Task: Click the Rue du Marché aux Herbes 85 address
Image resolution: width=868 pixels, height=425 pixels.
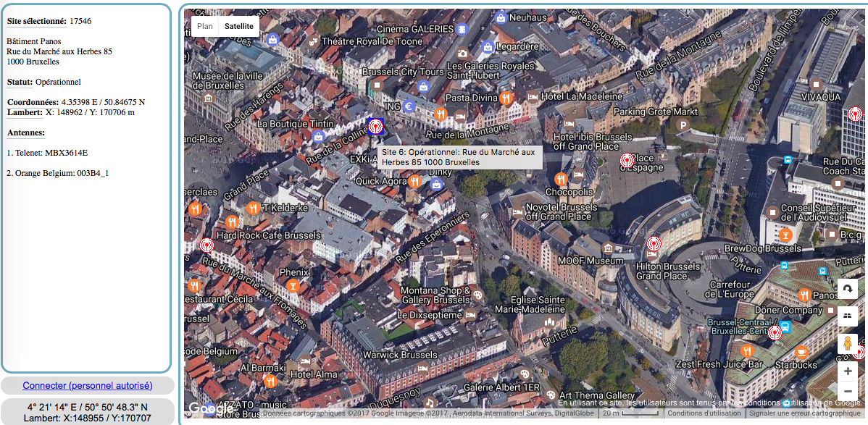Action: click(x=59, y=51)
